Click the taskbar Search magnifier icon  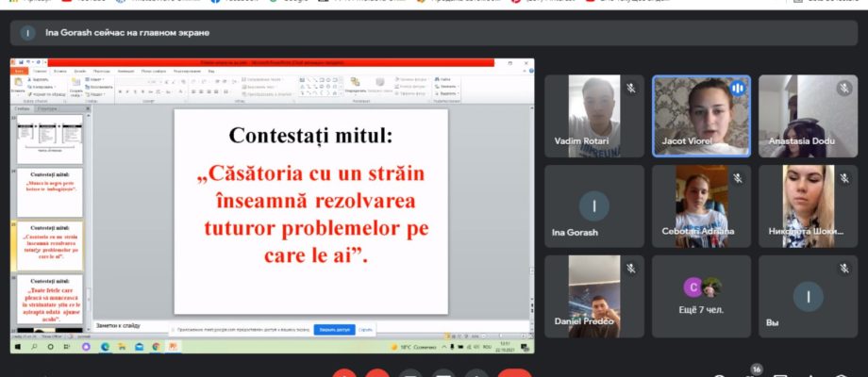[34, 347]
